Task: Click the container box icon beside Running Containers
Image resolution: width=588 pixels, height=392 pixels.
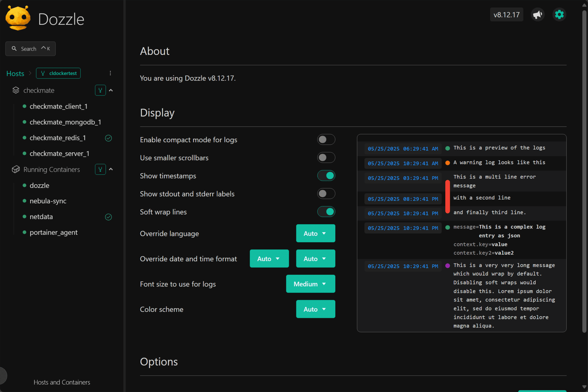Action: (x=16, y=169)
